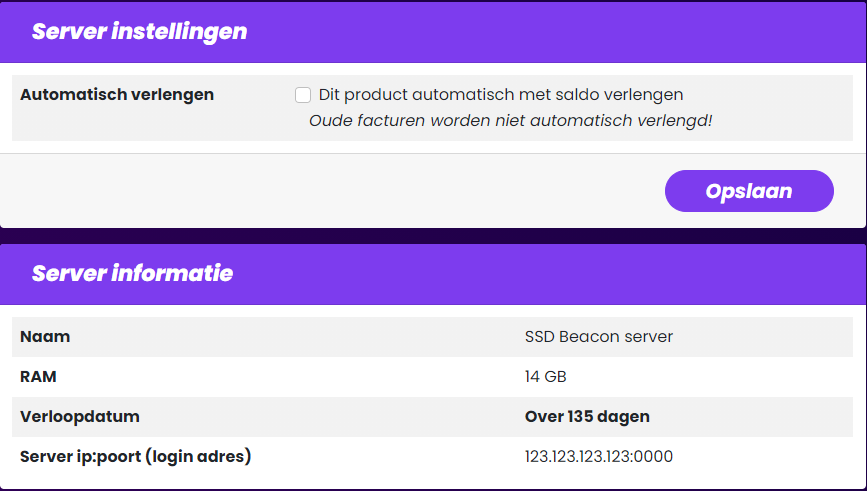Viewport: 867px width, 491px height.
Task: Click empty purple bar right of 'Server instellingen'
Action: click(560, 31)
